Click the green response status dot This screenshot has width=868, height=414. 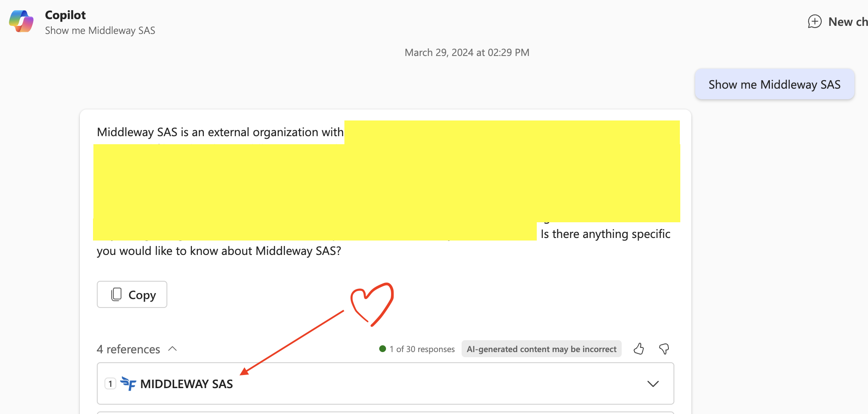[382, 349]
